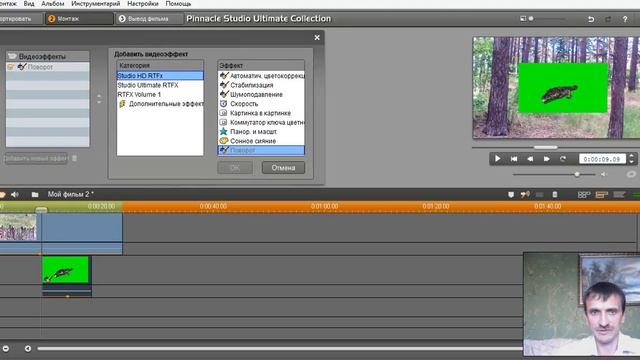Viewport: 640px width, 360px height.
Task: Click the folder icon beside Мой фильм 2
Action: (35, 195)
